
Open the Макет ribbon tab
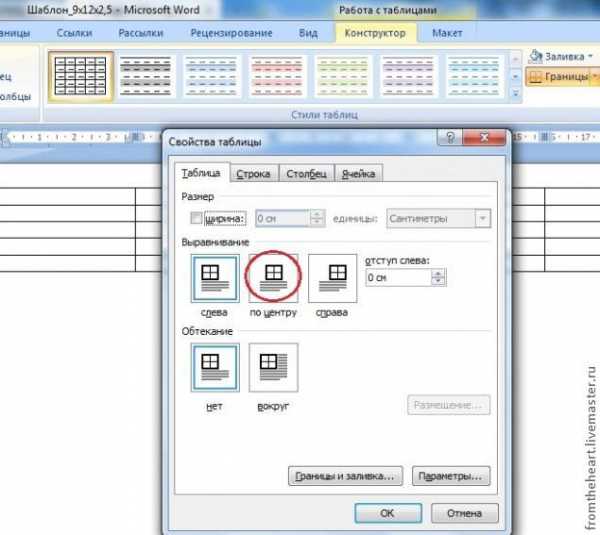(x=447, y=33)
